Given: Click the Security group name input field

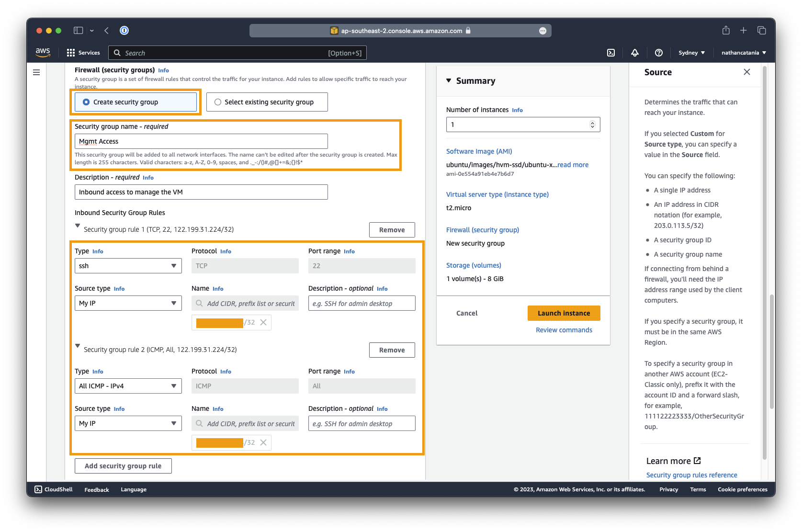Looking at the screenshot, I should coord(201,141).
